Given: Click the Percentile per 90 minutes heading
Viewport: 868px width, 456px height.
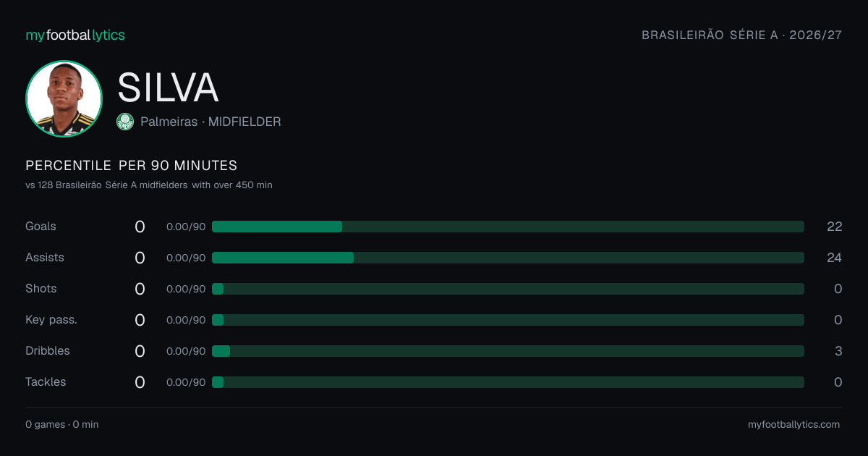Looking at the screenshot, I should pos(132,166).
